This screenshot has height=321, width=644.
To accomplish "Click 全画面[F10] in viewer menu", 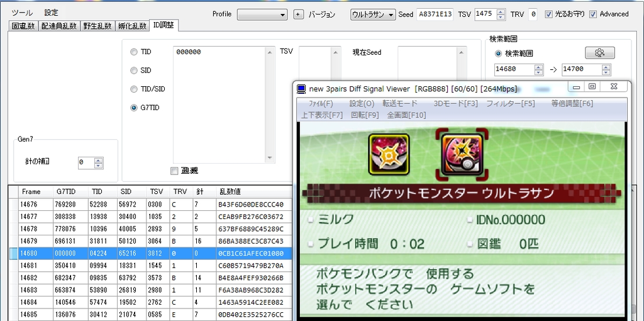I will [x=407, y=115].
